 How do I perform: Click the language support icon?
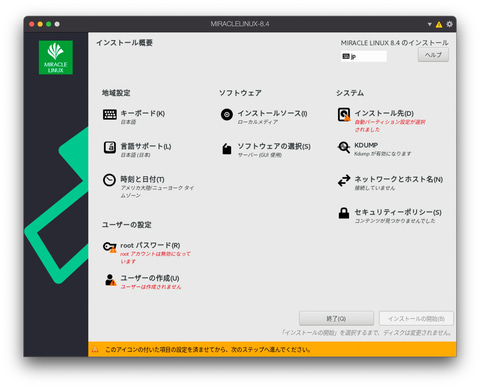point(110,147)
